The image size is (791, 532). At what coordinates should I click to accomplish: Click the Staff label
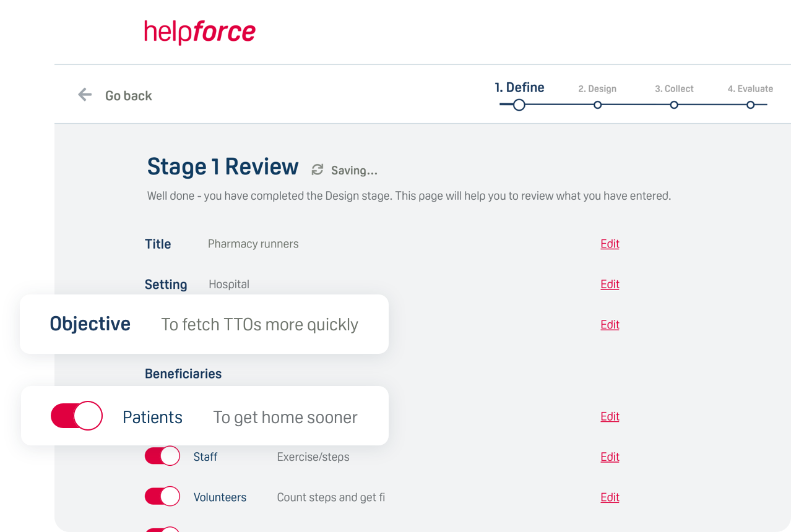pyautogui.click(x=205, y=457)
